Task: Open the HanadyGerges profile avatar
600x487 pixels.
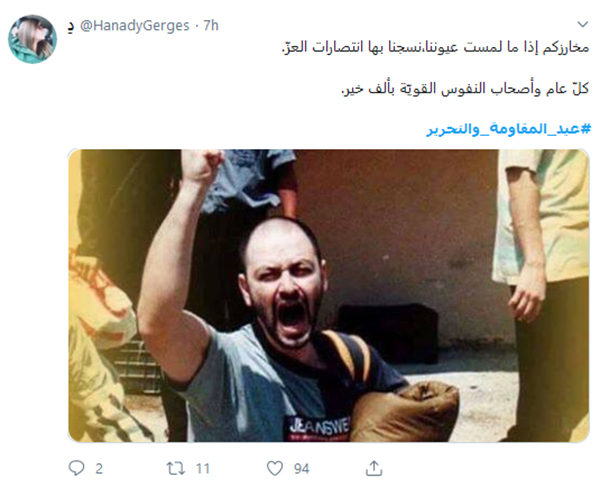Action: 33,39
